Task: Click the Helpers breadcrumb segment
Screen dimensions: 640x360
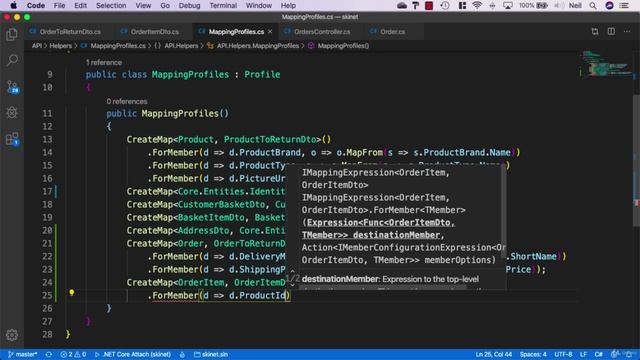Action: [60, 46]
